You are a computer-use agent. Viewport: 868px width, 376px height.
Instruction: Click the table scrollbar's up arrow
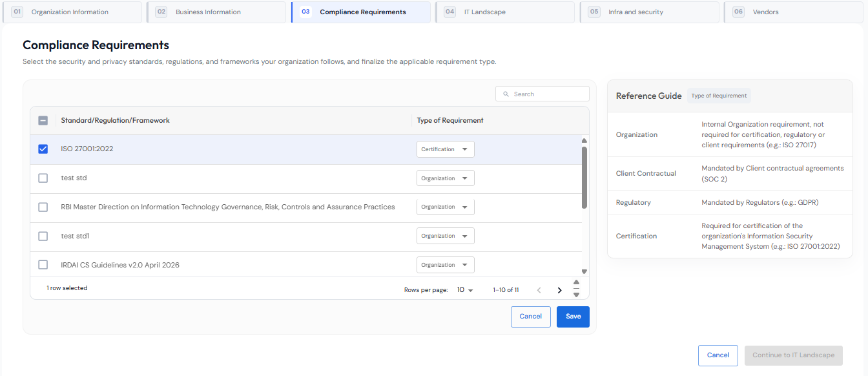pos(584,141)
